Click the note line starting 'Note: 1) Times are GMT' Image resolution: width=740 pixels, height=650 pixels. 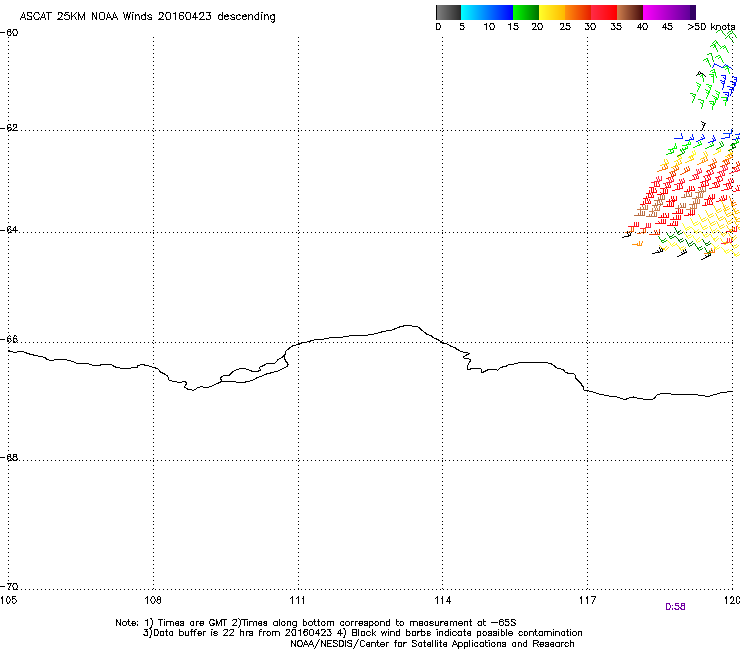tap(316, 623)
